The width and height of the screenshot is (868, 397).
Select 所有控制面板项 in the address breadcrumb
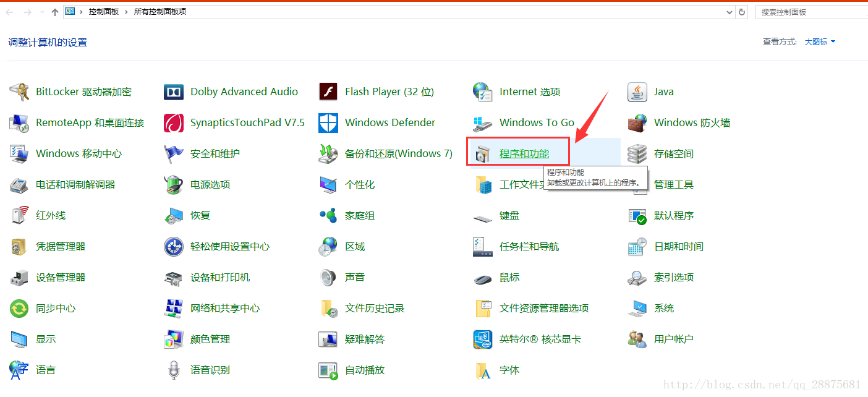click(160, 12)
